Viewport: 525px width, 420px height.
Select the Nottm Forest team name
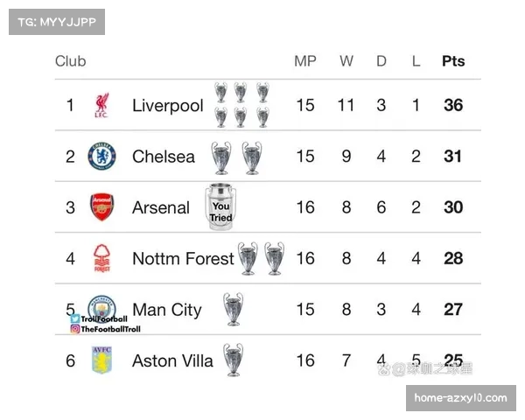pos(183,258)
